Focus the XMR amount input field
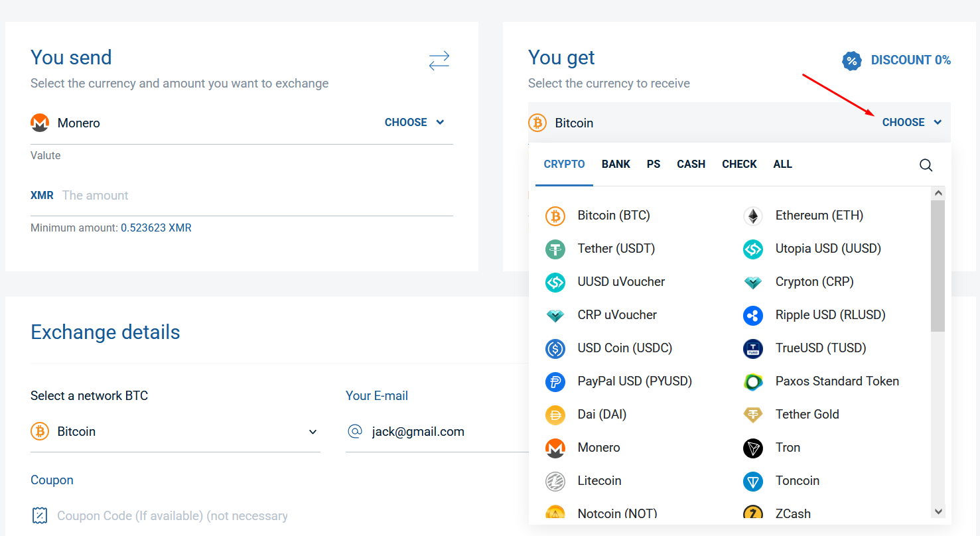The height and width of the screenshot is (536, 980). point(257,195)
